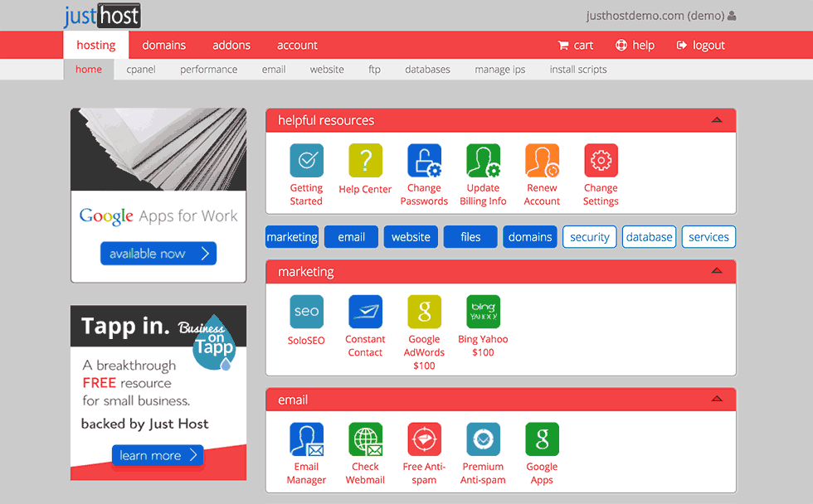The height and width of the screenshot is (504, 813).
Task: Open the account main tab
Action: click(x=297, y=45)
